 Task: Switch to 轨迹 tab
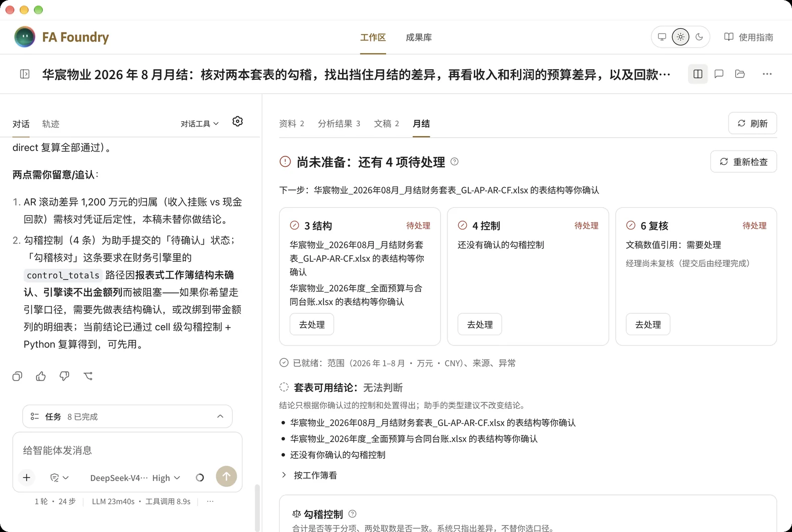click(50, 124)
